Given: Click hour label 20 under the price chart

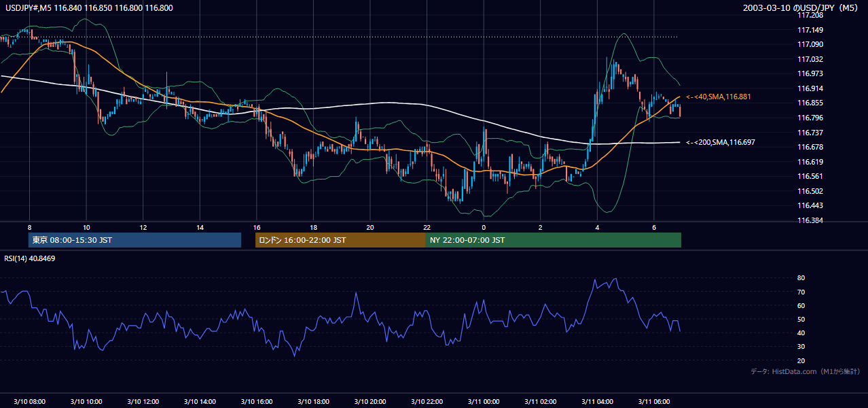Looking at the screenshot, I should click(x=369, y=227).
